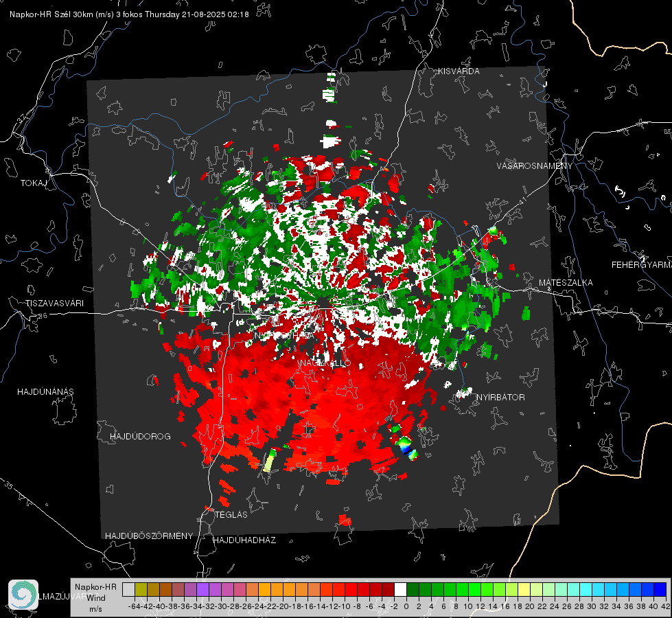Click the 42 value at scale end
The width and height of the screenshot is (672, 618).
click(666, 606)
